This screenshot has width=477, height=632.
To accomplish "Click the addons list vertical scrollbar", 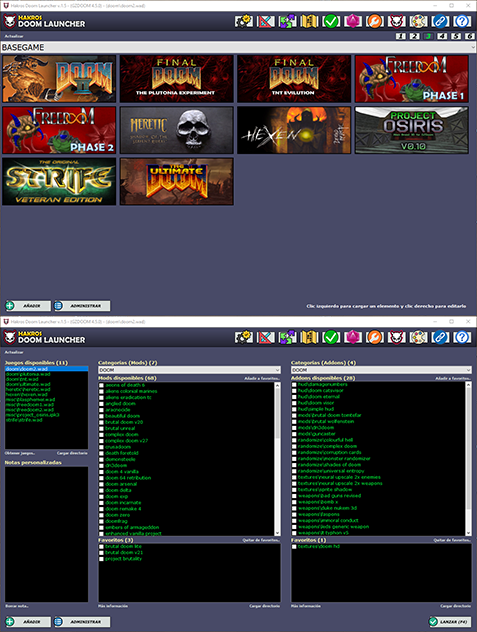I will (468, 459).
